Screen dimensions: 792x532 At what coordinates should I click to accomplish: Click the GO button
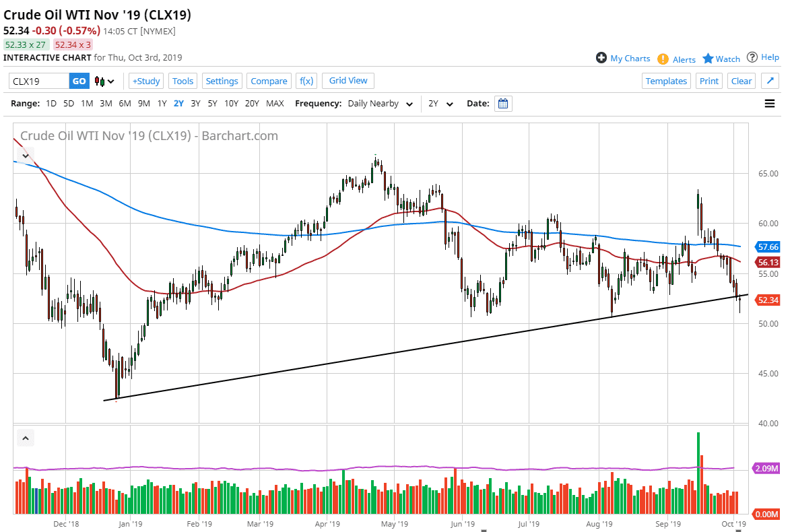[79, 80]
